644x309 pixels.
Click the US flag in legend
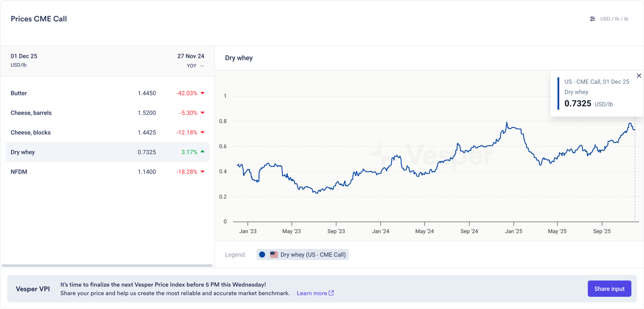(274, 255)
